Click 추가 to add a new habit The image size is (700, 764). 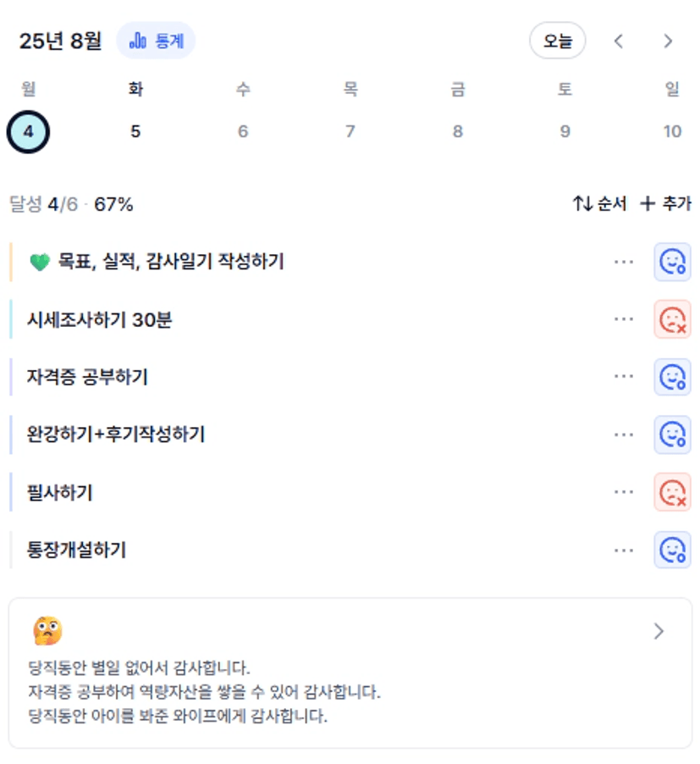click(665, 203)
